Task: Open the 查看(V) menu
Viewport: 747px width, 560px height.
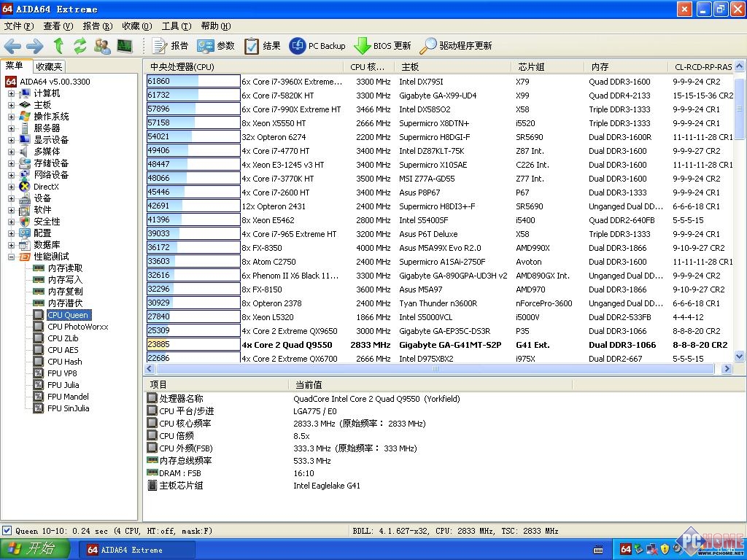Action: tap(58, 26)
